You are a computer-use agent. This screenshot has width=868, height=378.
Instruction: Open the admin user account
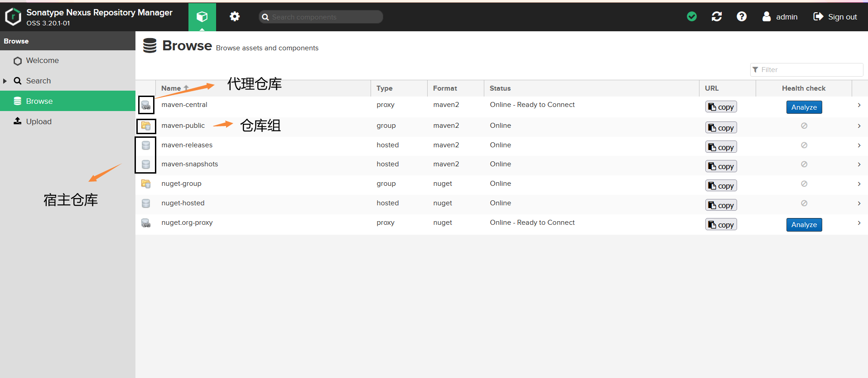click(780, 17)
